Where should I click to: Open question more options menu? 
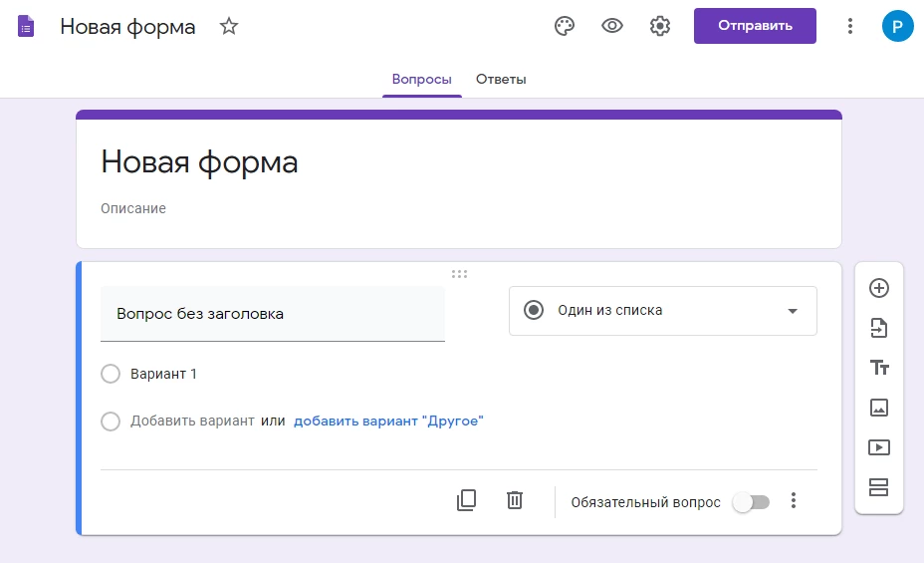(x=794, y=501)
